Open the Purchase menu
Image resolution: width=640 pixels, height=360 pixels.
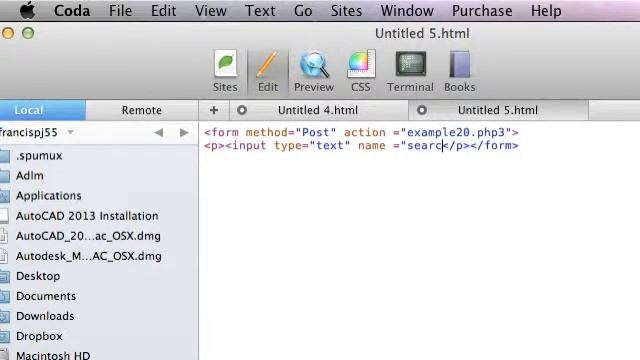pyautogui.click(x=482, y=11)
